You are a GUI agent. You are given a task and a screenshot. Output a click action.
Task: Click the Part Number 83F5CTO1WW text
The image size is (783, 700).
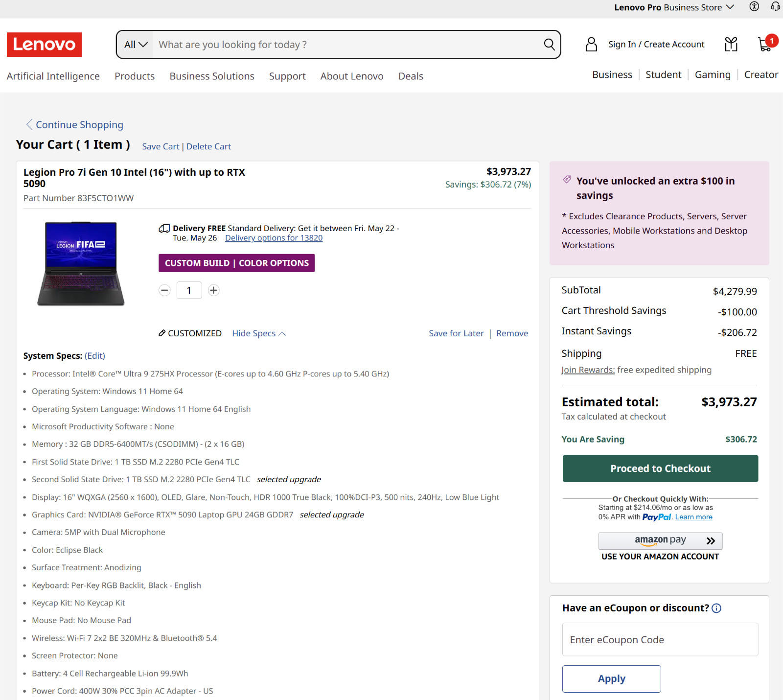pos(78,198)
